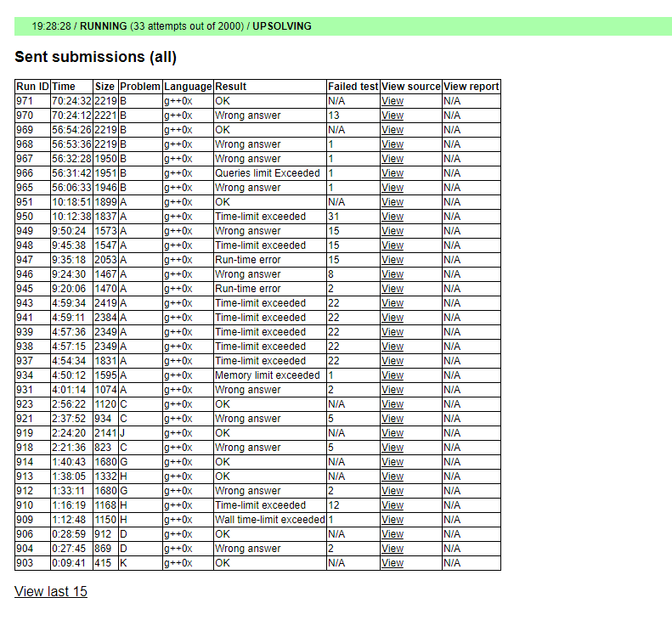The height and width of the screenshot is (620, 672).
Task: Click the View last 15 link
Action: tap(50, 592)
